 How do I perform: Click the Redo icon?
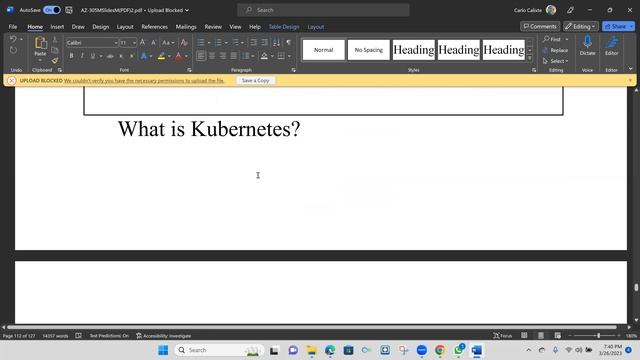click(x=13, y=50)
